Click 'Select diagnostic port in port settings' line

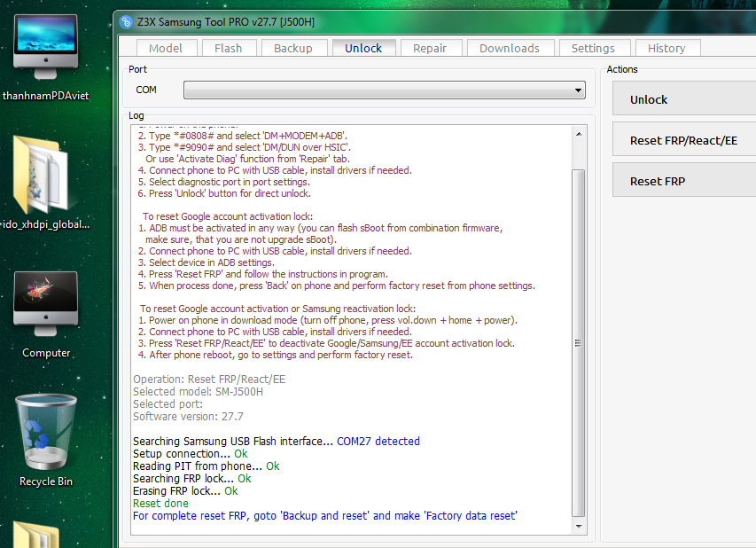223,182
